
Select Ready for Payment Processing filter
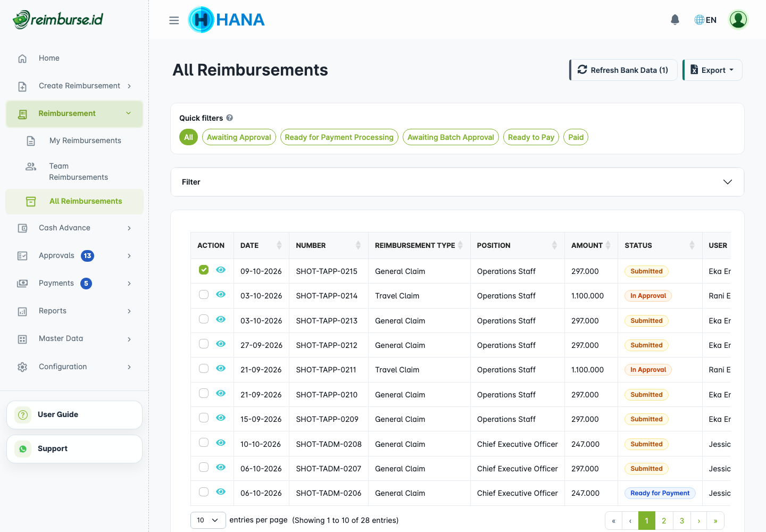(339, 137)
